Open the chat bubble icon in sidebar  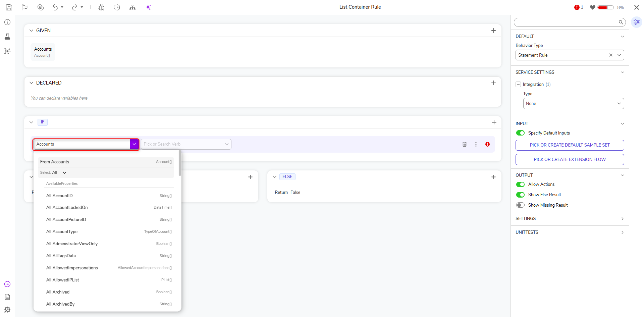click(7, 284)
